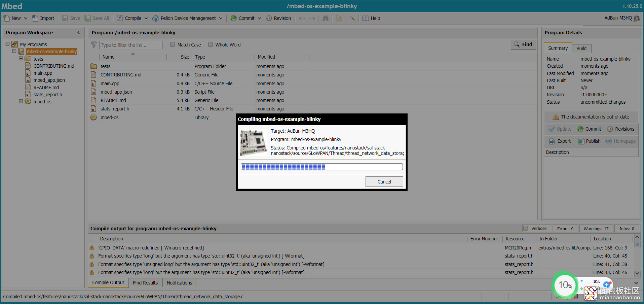Viewport: 644px width, 304px height.
Task: Click the wrench settings icon in toolbar
Action: 352,18
